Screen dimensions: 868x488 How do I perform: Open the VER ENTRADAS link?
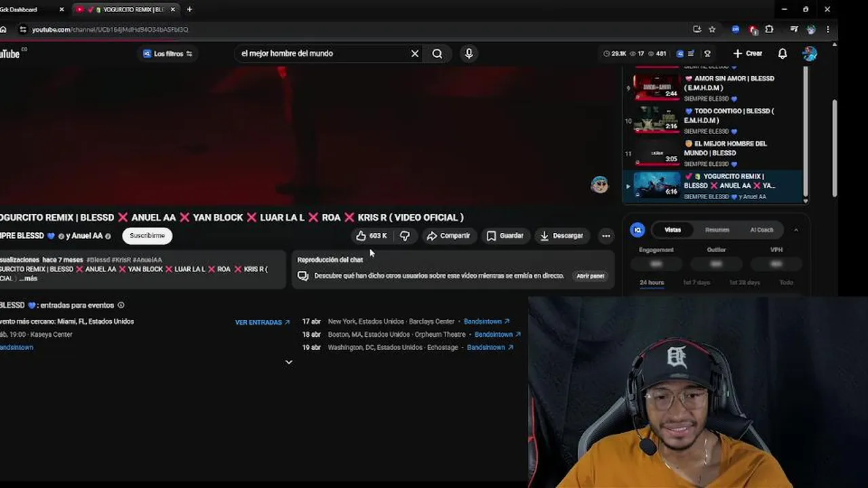coord(262,323)
